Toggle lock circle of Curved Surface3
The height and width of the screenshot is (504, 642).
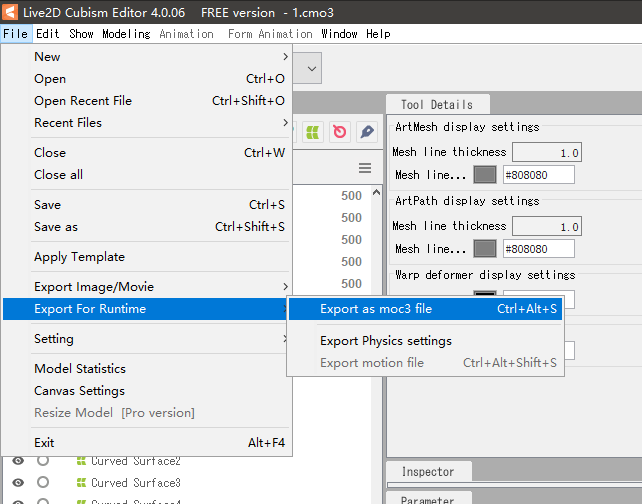click(x=43, y=482)
